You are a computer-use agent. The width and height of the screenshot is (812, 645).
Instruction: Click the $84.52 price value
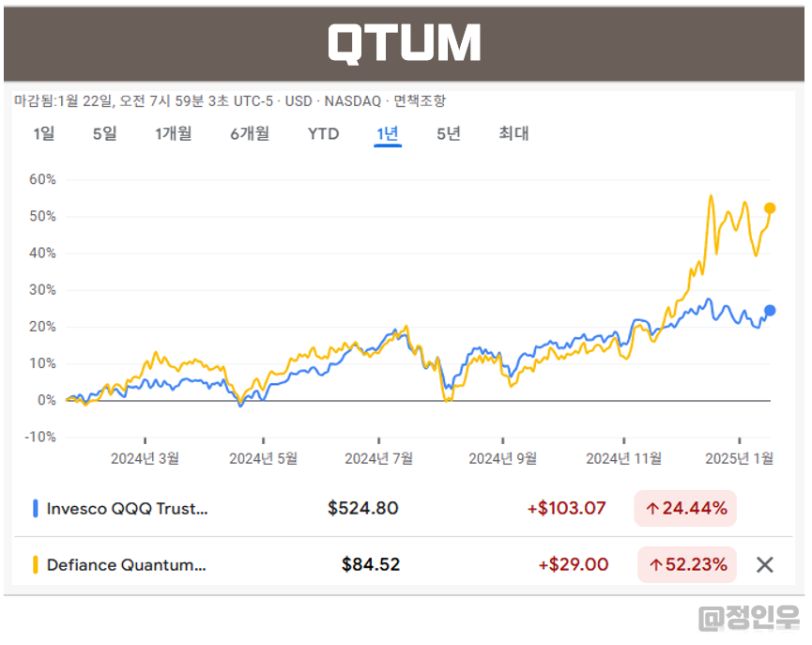point(371,564)
